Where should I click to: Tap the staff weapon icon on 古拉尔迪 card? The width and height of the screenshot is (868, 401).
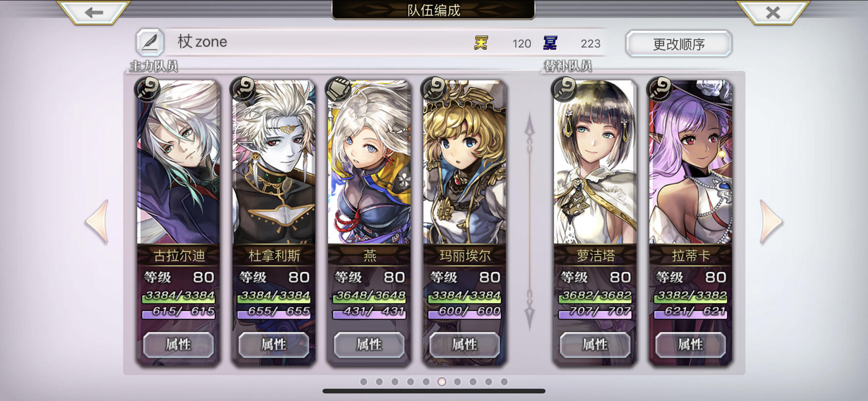(147, 89)
